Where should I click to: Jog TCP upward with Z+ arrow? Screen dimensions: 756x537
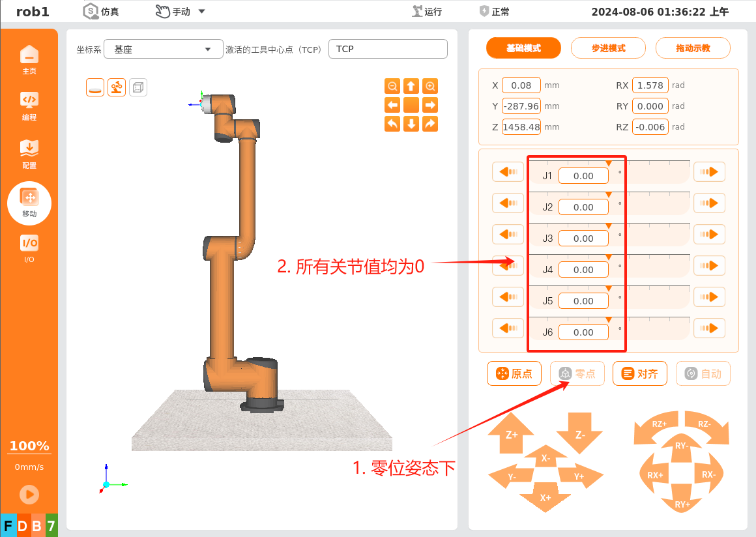click(511, 433)
